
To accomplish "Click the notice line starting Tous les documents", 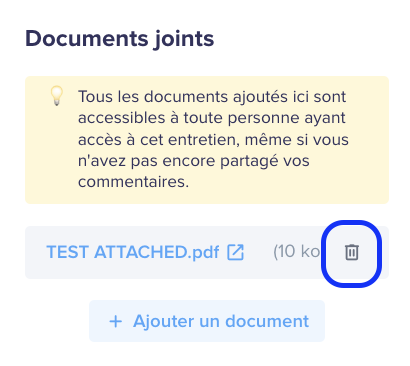I will coord(212,97).
